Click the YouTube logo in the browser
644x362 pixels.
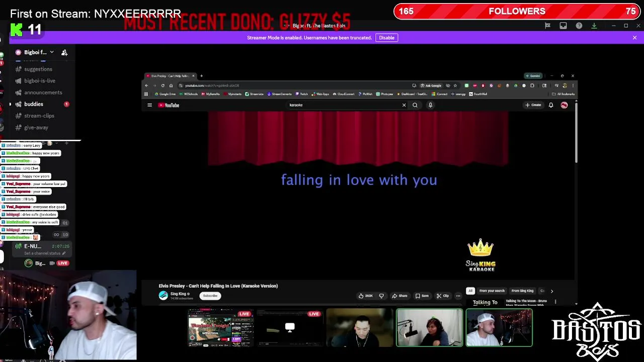[x=169, y=105]
